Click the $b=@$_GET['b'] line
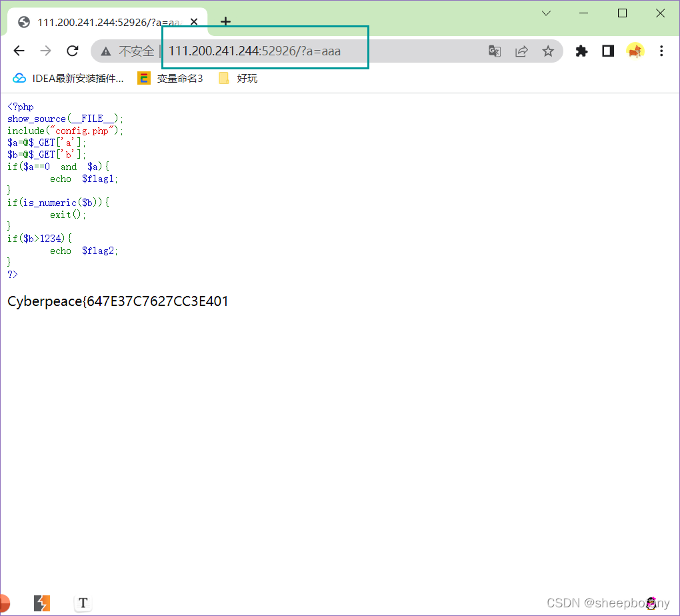The width and height of the screenshot is (680, 616). (x=47, y=155)
